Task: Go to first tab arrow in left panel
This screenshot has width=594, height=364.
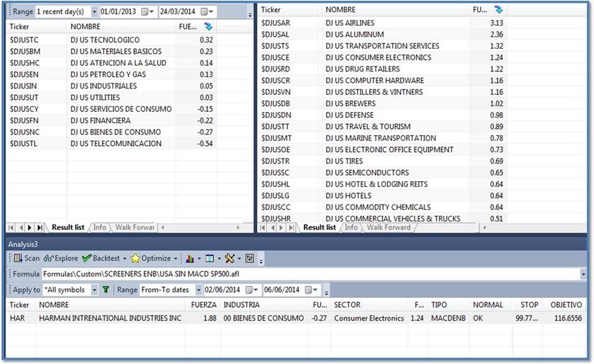Action: (12, 228)
